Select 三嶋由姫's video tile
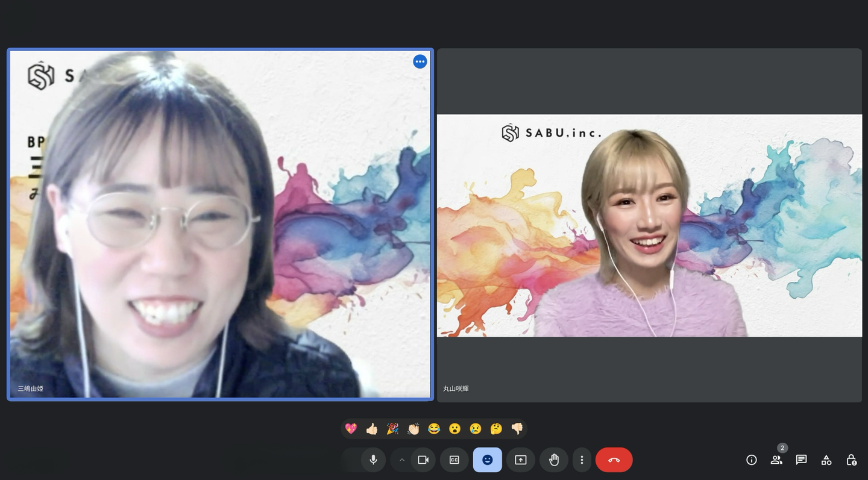 (x=220, y=225)
